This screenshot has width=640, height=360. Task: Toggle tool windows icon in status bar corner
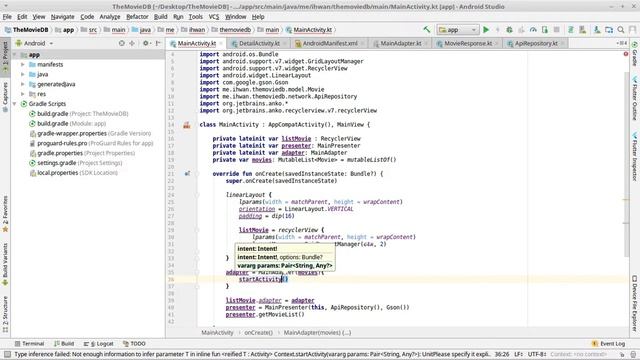[x=7, y=354]
